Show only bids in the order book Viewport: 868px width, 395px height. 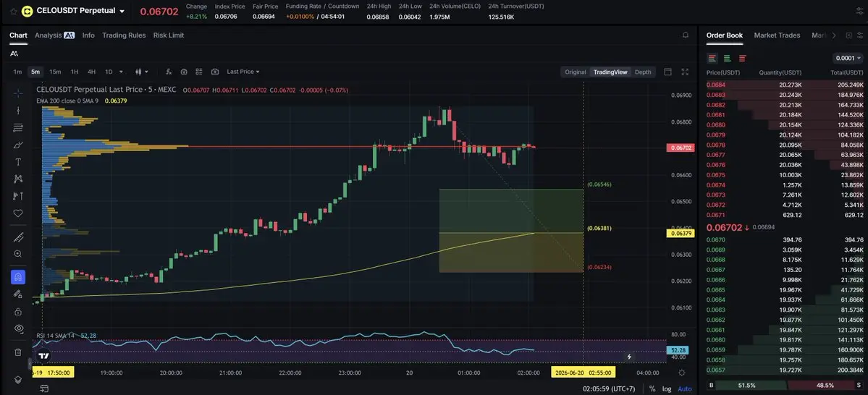(x=728, y=58)
